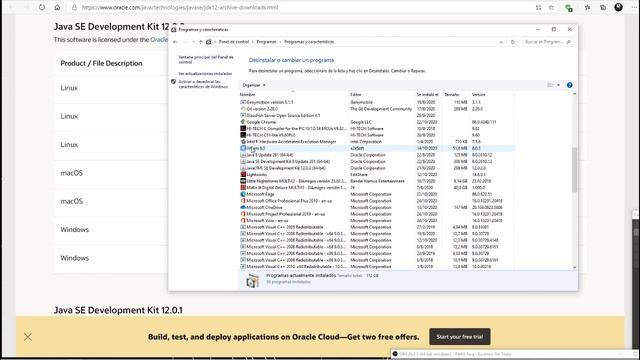This screenshot has height=360, width=640.
Task: Select Genymotion version 3.1.1 entry
Action: point(377,102)
